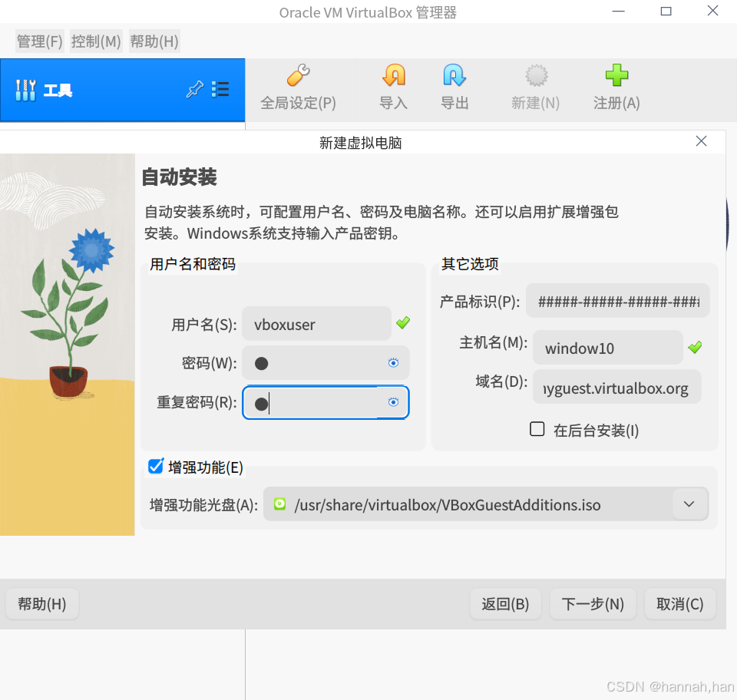
Task: Click green checkmark next to username
Action: [x=403, y=322]
